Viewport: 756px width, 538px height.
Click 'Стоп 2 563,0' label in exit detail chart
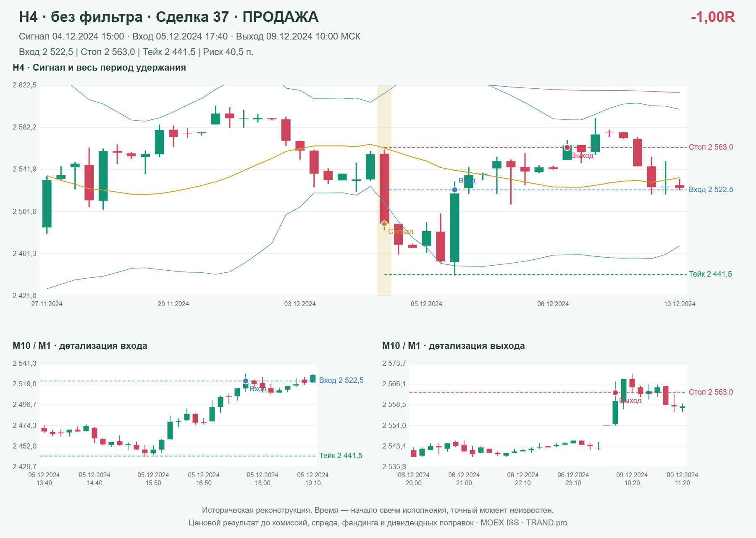pos(711,392)
